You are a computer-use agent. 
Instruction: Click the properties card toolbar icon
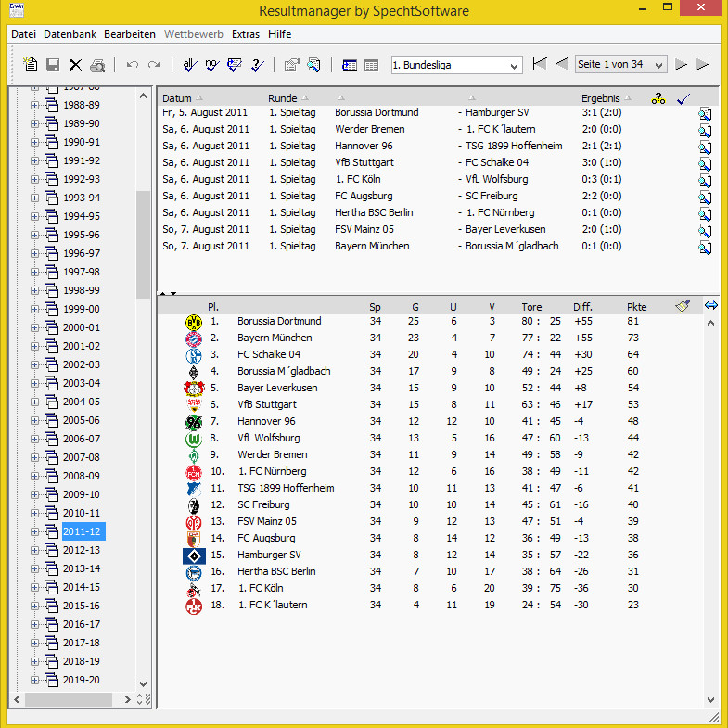[x=291, y=65]
